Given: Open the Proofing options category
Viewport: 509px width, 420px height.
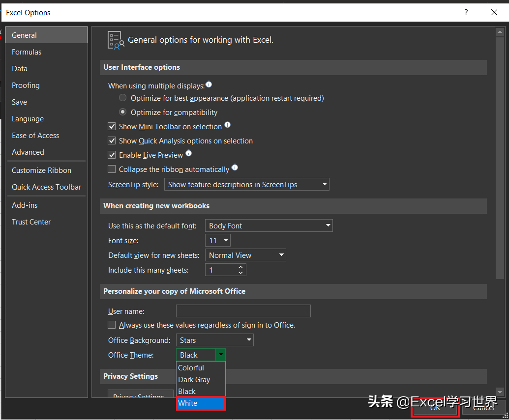Looking at the screenshot, I should (x=46, y=85).
